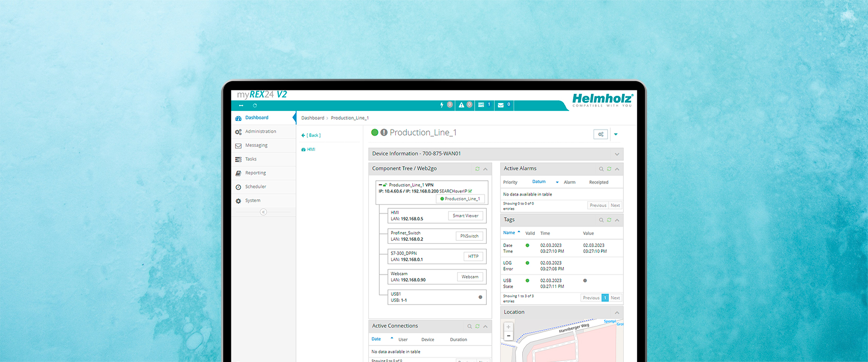Click the Helmholz logo
The width and height of the screenshot is (868, 362).
(603, 100)
